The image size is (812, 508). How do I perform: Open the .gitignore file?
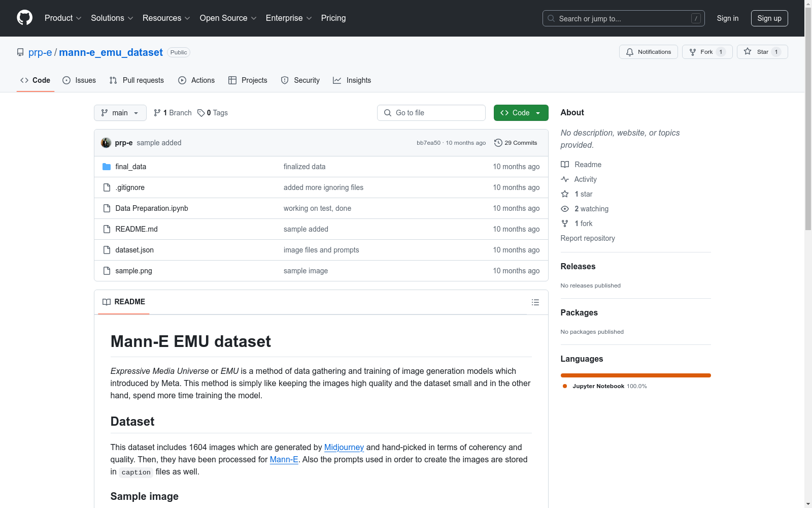(130, 187)
